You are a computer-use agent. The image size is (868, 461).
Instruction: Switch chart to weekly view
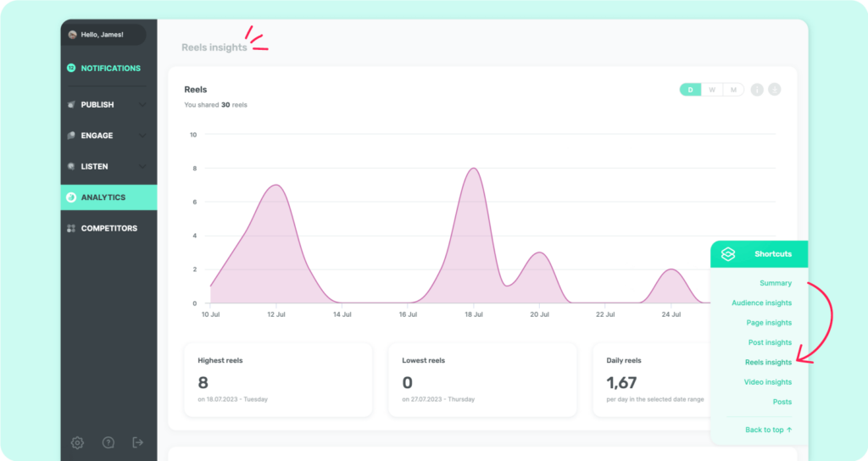(x=712, y=90)
